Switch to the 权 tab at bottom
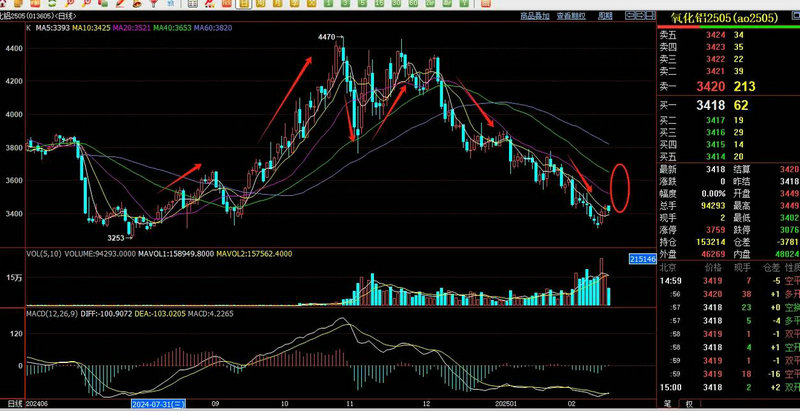Viewport: 800px width, 411px height. [x=689, y=404]
